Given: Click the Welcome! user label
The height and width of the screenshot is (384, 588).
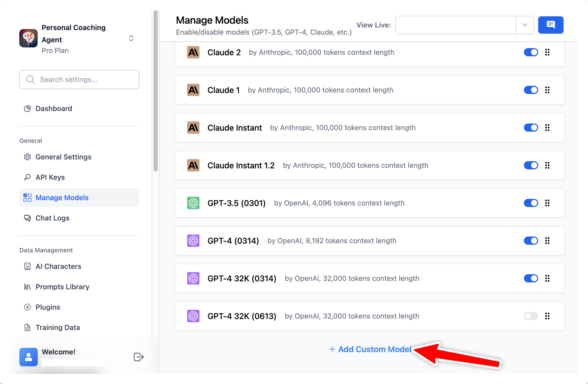Looking at the screenshot, I should pos(59,352).
